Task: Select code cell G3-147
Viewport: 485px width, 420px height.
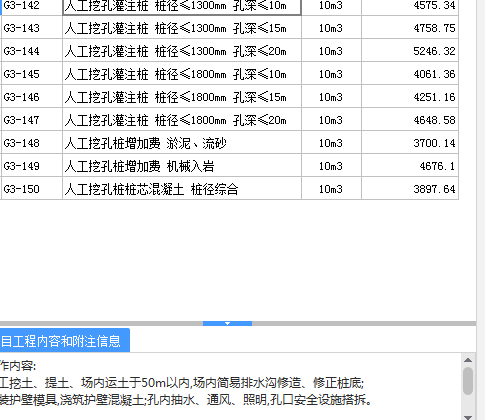Action: pyautogui.click(x=32, y=120)
